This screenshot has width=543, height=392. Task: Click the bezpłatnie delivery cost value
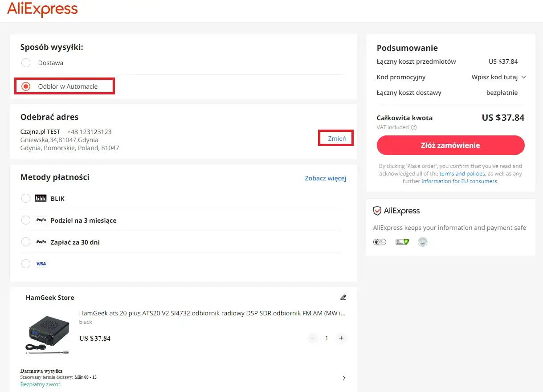coord(502,93)
